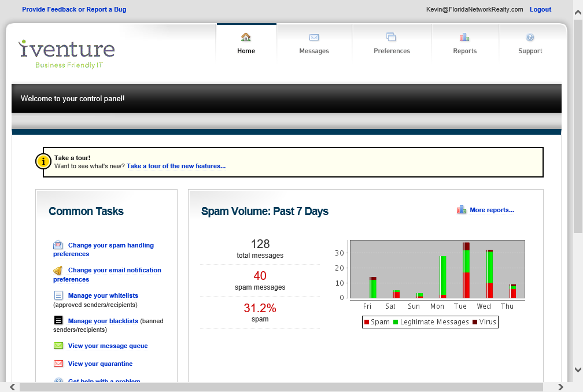Viewport: 583px width, 392px height.
Task: Click the account email Kevin@FloridaNetworkRealty.com
Action: pos(474,9)
